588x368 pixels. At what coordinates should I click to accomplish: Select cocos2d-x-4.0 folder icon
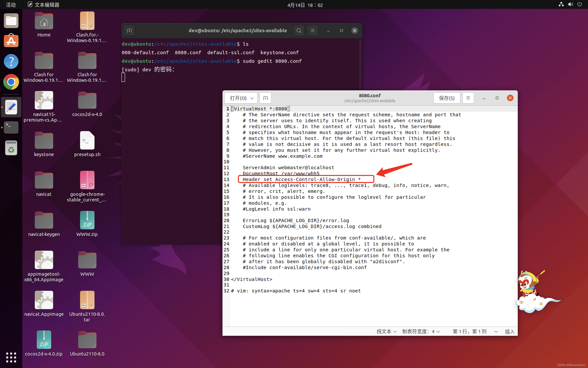[87, 104]
